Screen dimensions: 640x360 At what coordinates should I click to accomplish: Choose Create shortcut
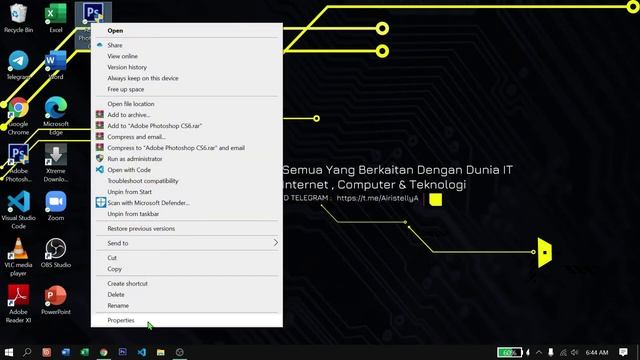coord(187,284)
